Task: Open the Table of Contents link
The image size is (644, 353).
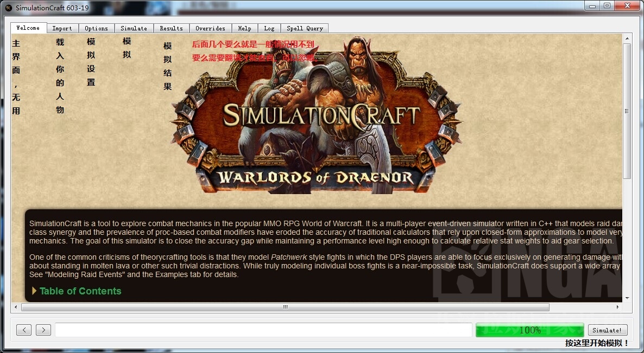Action: pyautogui.click(x=80, y=291)
